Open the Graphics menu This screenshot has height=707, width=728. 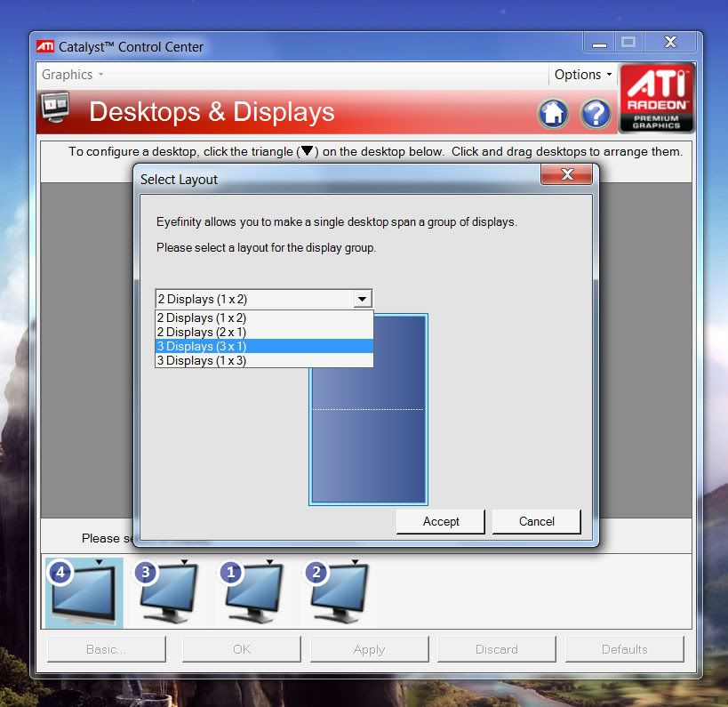coord(72,75)
